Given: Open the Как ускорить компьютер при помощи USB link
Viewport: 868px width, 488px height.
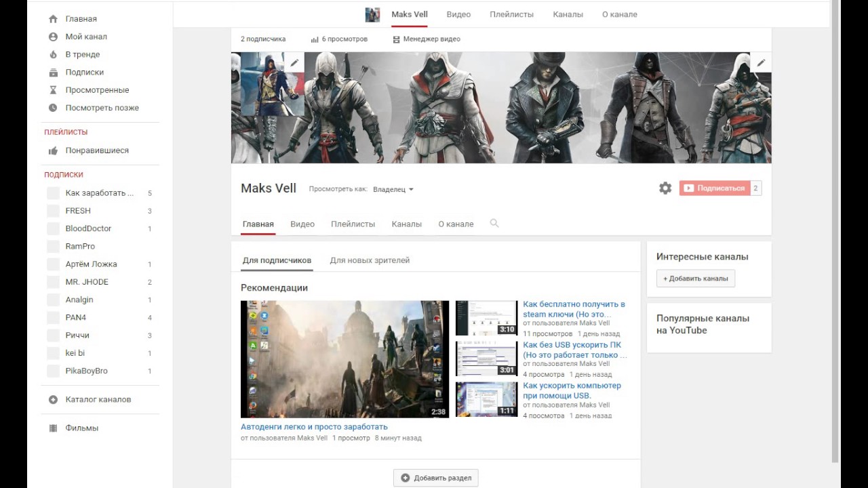Looking at the screenshot, I should pos(572,390).
